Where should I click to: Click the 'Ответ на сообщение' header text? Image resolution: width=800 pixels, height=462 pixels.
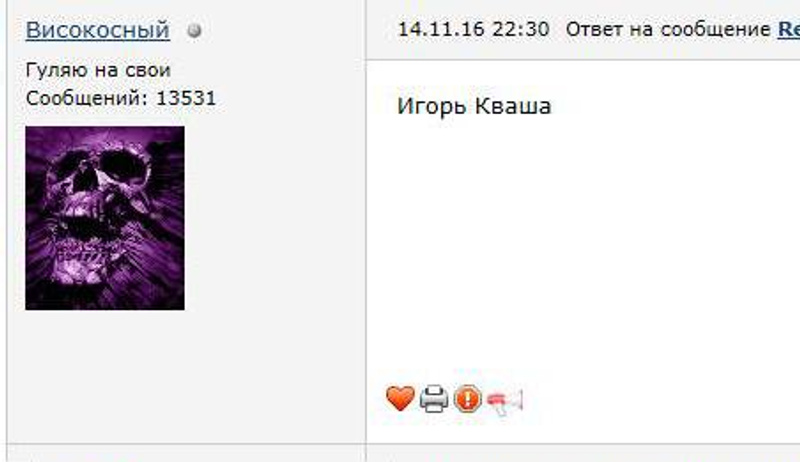pos(668,30)
